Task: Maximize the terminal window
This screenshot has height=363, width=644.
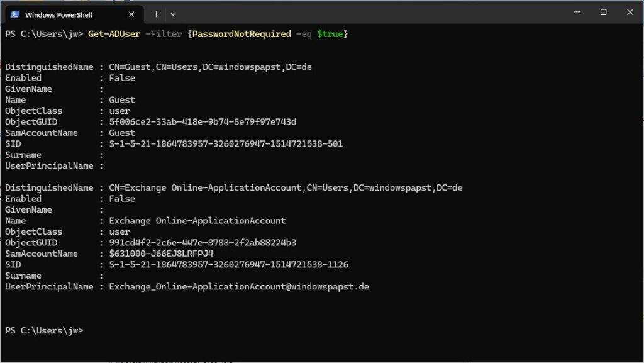Action: 602,12
